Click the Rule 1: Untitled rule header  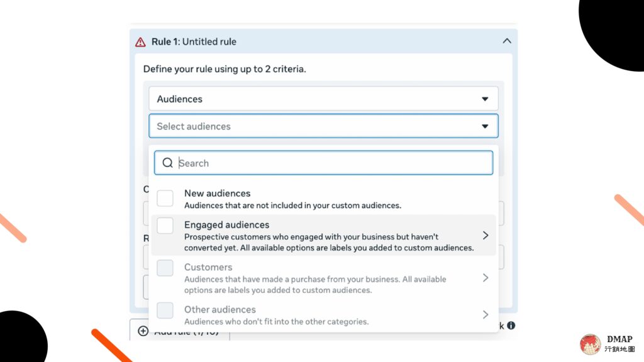[x=194, y=42]
